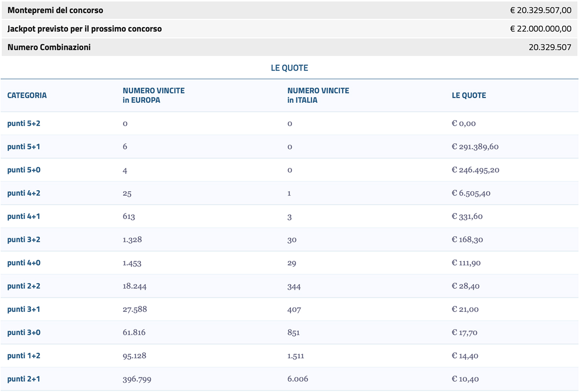This screenshot has height=392, width=581.
Task: Click the € 291.389,60 prize amount
Action: (475, 147)
